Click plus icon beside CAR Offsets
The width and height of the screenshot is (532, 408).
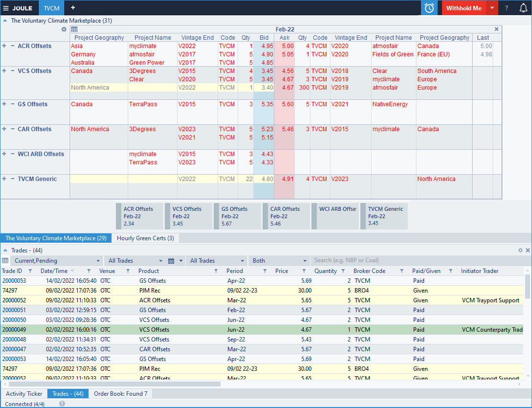click(4, 129)
